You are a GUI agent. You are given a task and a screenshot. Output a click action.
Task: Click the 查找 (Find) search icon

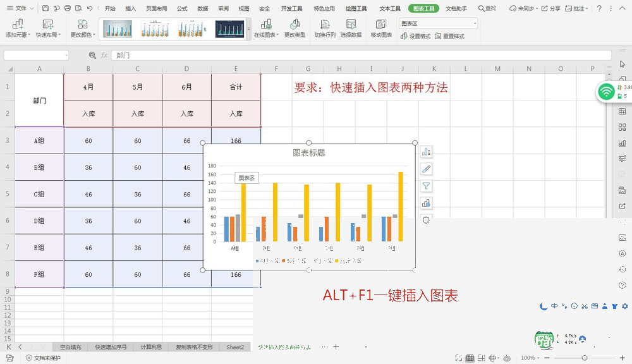point(487,8)
